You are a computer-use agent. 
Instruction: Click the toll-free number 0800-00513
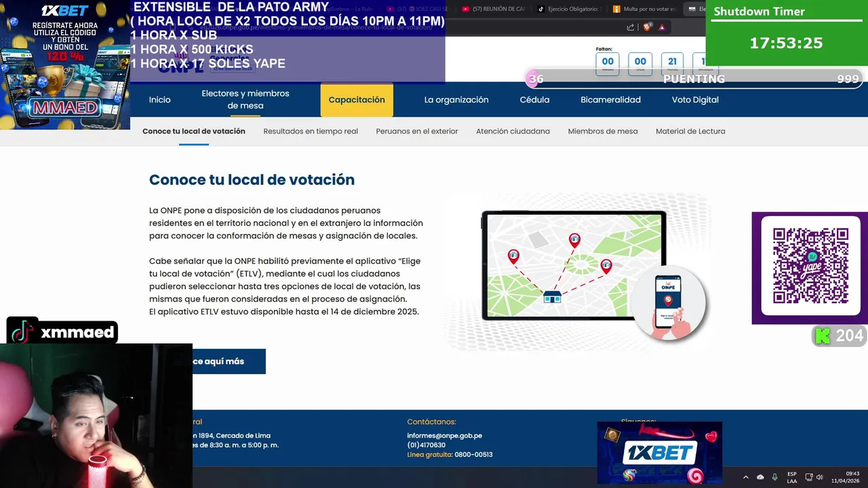click(x=473, y=455)
